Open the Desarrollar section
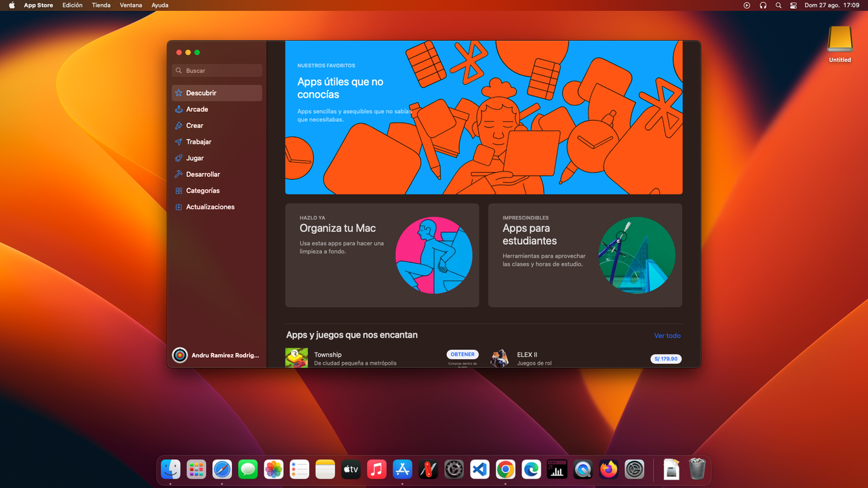Viewport: 868px width, 488px height. click(x=203, y=174)
